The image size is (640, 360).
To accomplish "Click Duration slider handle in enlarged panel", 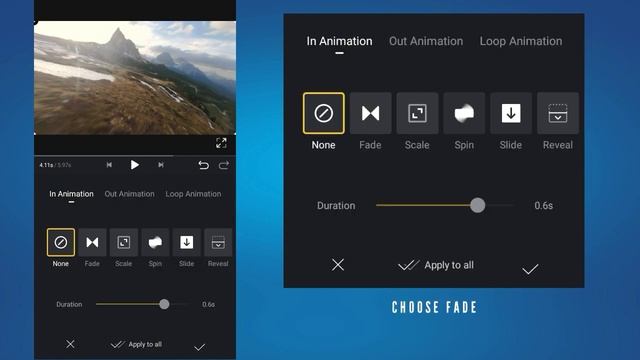I will point(478,205).
